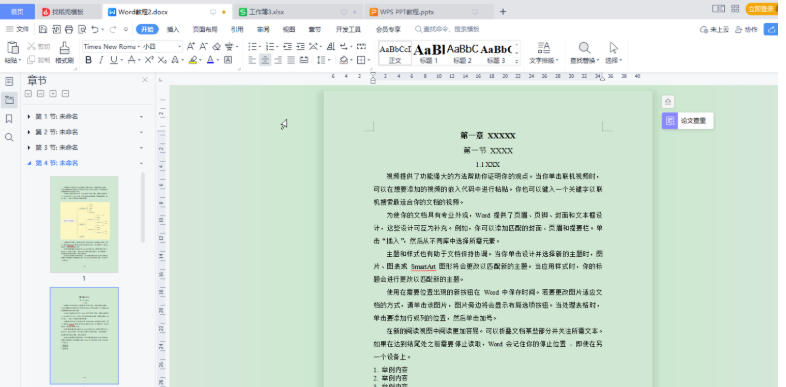Viewport: 786px width, 387px height.
Task: Open the bullet list dropdown
Action: [x=260, y=47]
